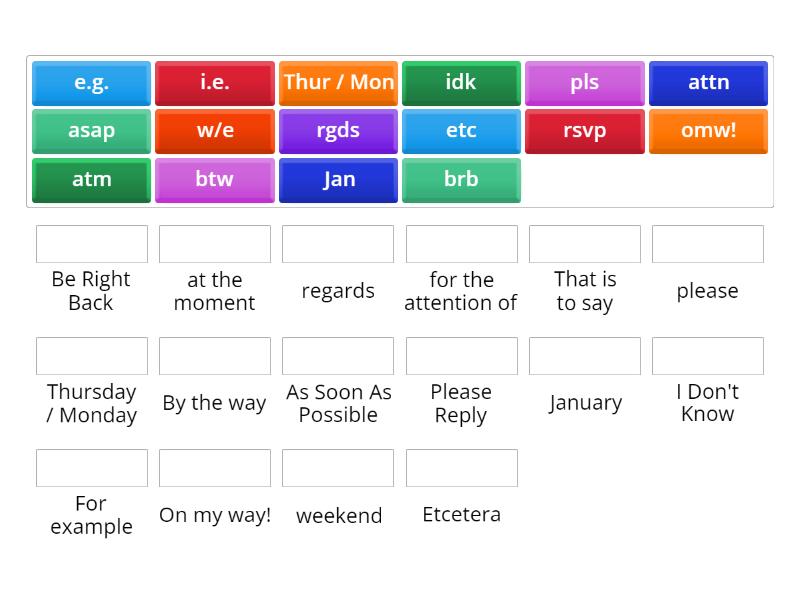
Task: Click the answer box above "As Soon As Possible"
Action: coord(338,355)
